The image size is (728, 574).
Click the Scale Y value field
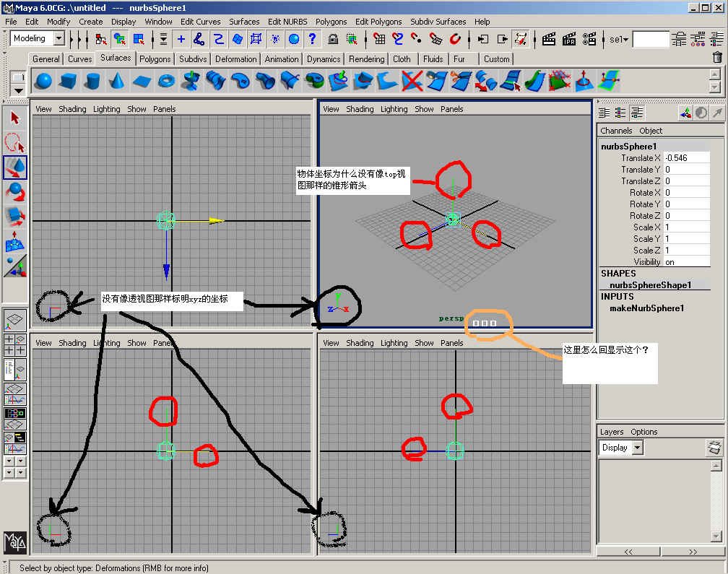point(687,238)
